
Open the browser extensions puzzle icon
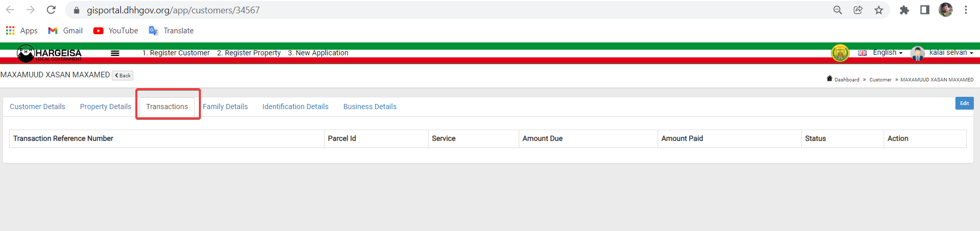(904, 10)
